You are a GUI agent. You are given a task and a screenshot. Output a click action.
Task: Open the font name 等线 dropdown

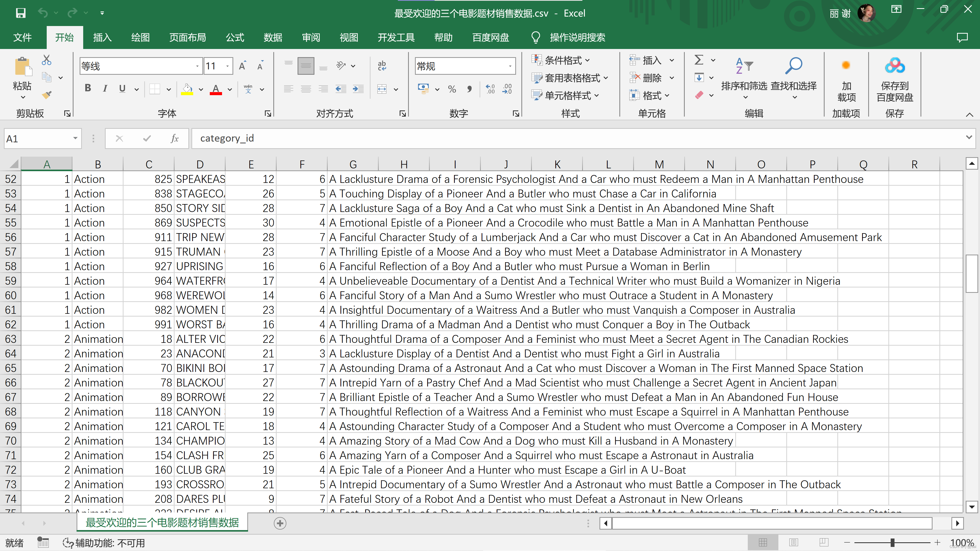pyautogui.click(x=198, y=66)
